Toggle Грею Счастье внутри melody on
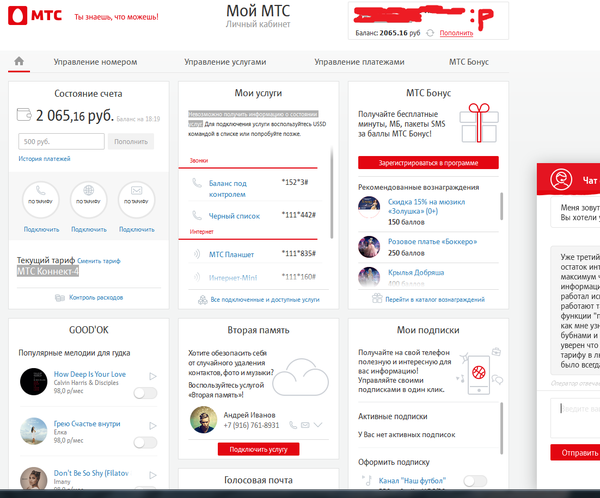600x498 pixels. (x=145, y=441)
